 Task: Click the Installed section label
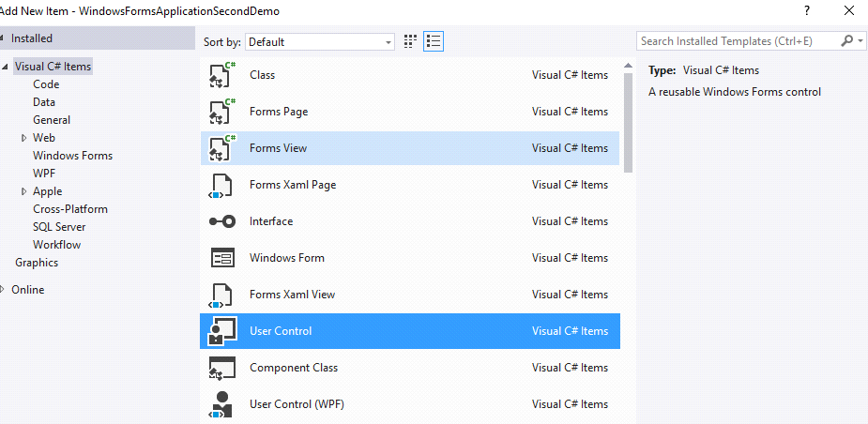click(x=32, y=38)
